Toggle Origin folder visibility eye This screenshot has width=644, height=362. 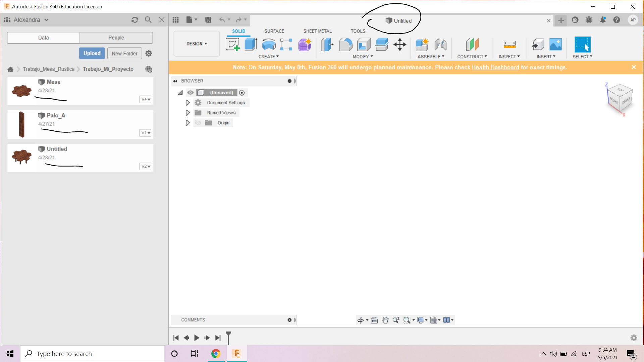coord(198,123)
